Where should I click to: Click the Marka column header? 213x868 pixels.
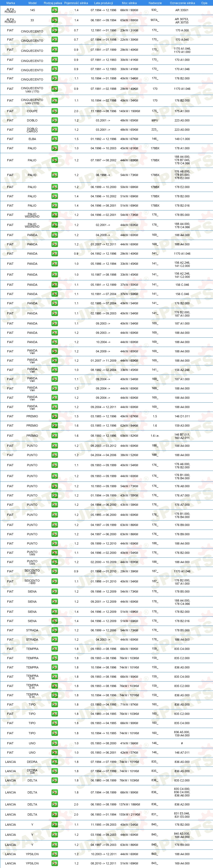click(x=10, y=3)
